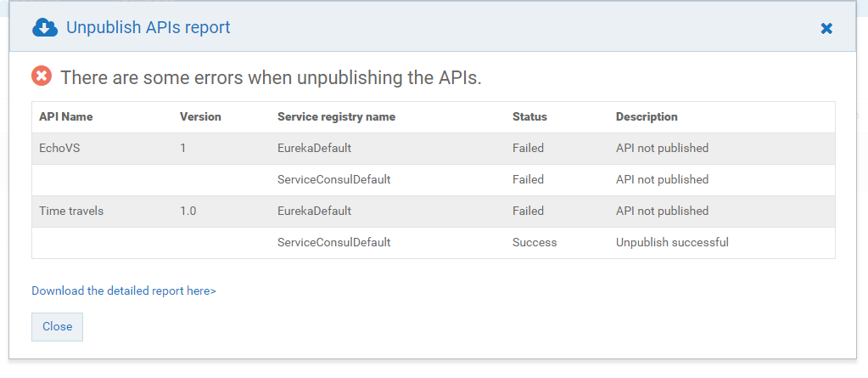This screenshot has height=378, width=868.
Task: Click EurekaDefault in the EchoVS row
Action: (x=314, y=149)
